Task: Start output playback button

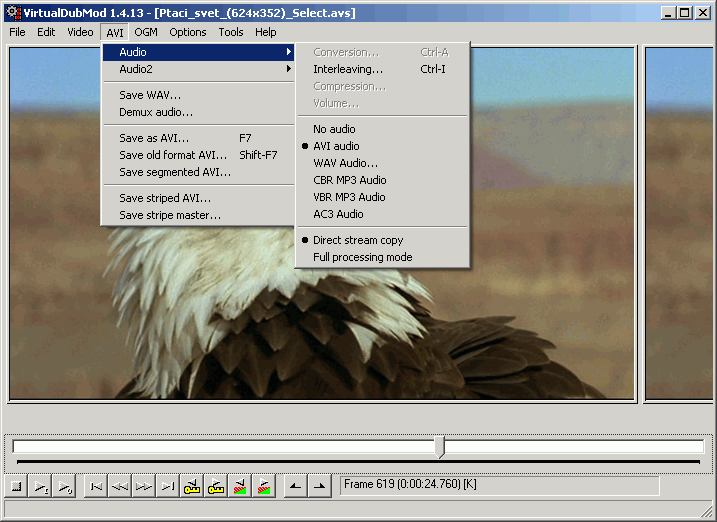Action: (x=64, y=486)
